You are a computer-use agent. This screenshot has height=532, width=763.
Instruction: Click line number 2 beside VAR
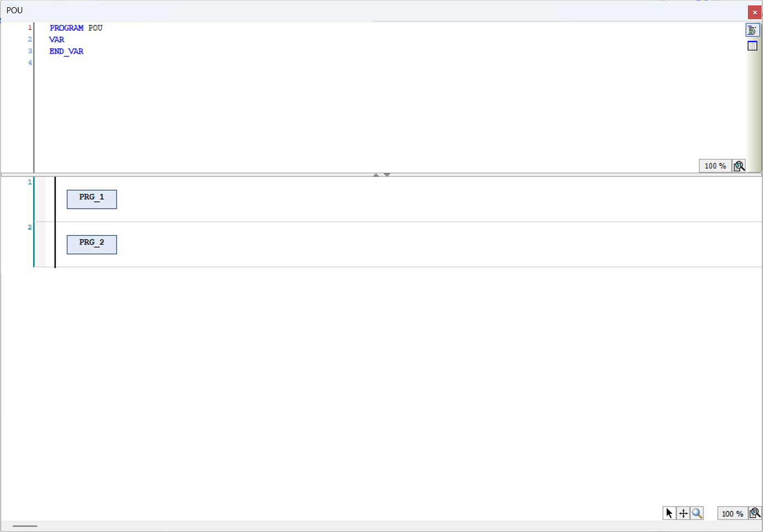tap(29, 39)
